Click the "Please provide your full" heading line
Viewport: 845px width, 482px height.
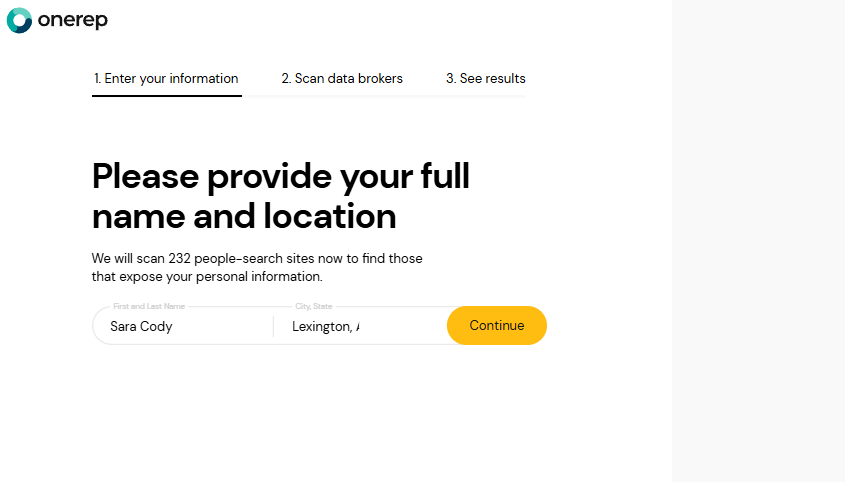tap(280, 177)
